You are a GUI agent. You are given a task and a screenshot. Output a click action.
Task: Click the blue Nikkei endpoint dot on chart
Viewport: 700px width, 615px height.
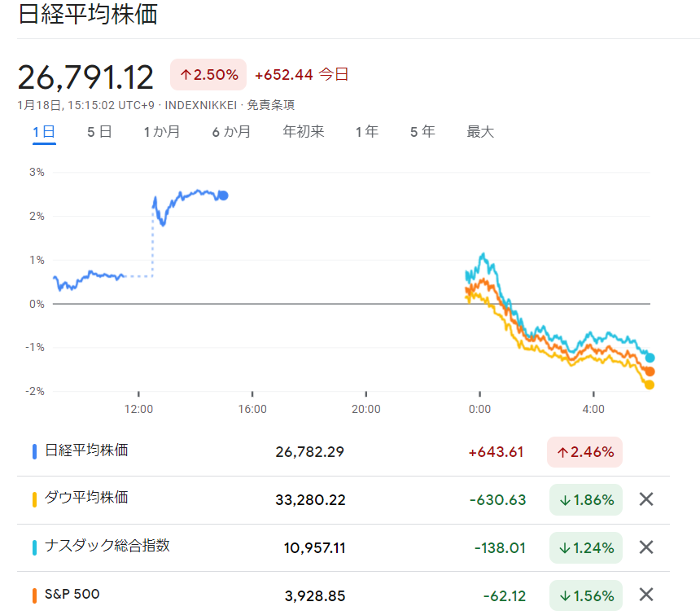point(224,195)
